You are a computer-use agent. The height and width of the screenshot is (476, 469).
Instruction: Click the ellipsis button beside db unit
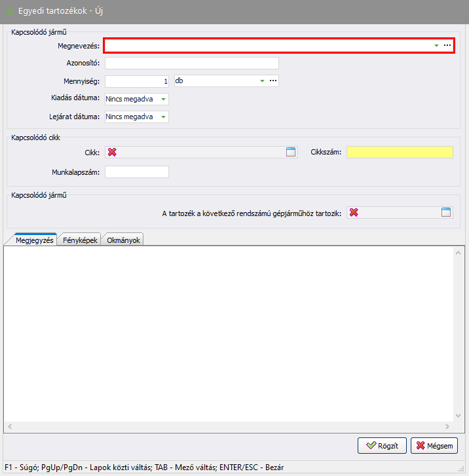[x=273, y=81]
